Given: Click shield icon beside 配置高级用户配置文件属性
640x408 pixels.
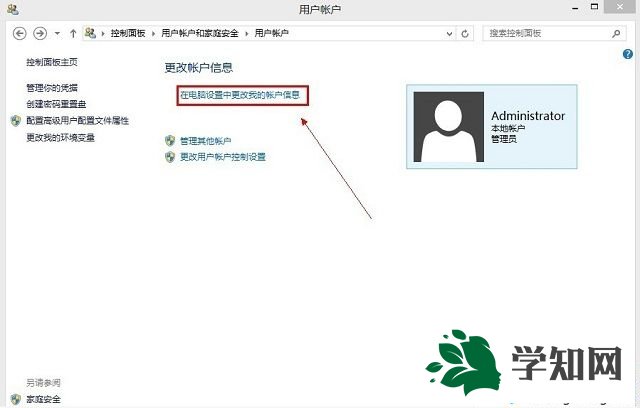Looking at the screenshot, I should point(16,120).
